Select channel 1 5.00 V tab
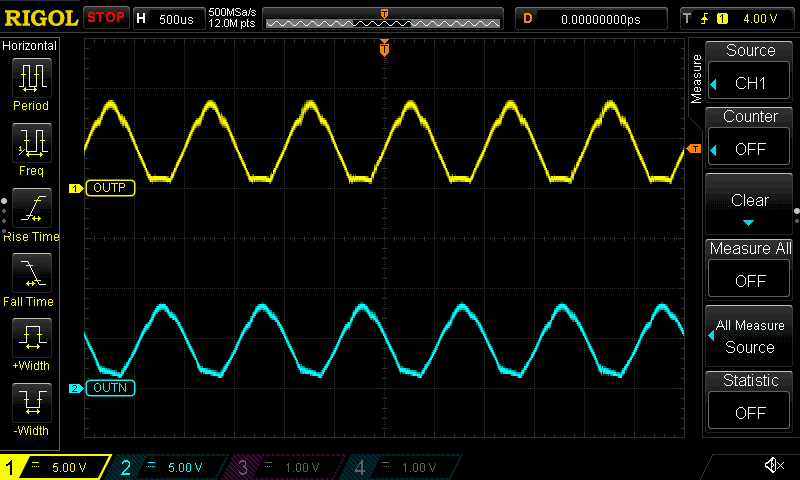The image size is (800, 480). click(x=56, y=467)
